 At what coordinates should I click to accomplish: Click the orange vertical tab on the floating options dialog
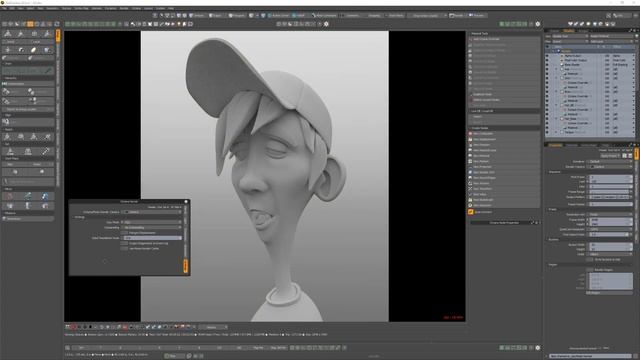coord(186,266)
